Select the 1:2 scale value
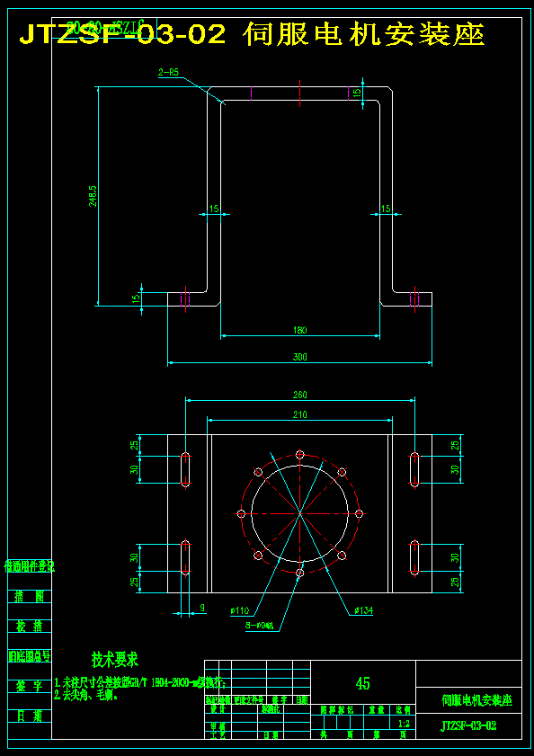The width and height of the screenshot is (534, 756). point(405,724)
